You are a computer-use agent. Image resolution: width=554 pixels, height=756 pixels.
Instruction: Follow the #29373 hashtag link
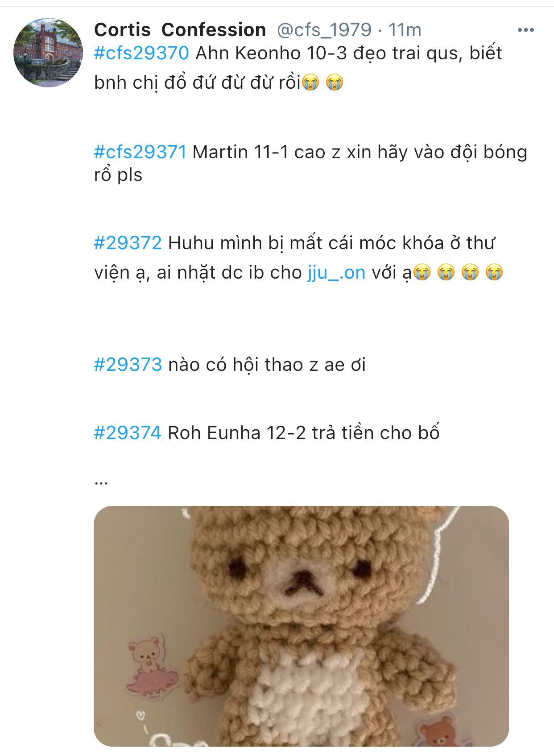(128, 365)
